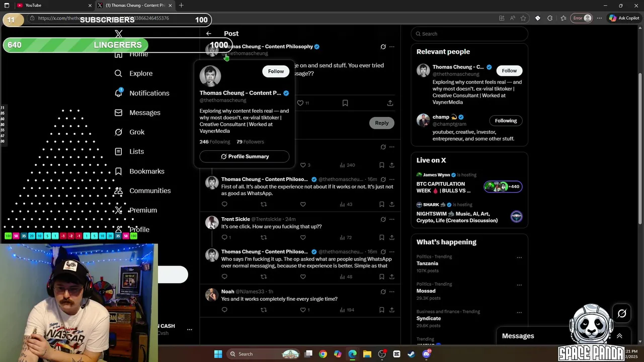Screen dimensions: 644x362
Task: Click the X search field
Action: [x=469, y=34]
